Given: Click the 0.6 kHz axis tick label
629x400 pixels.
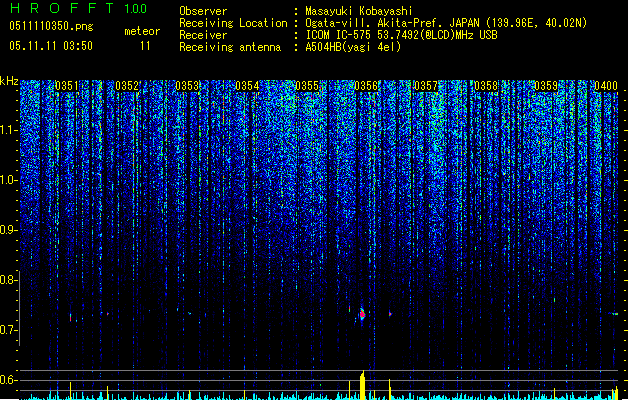Looking at the screenshot, I should (x=8, y=380).
